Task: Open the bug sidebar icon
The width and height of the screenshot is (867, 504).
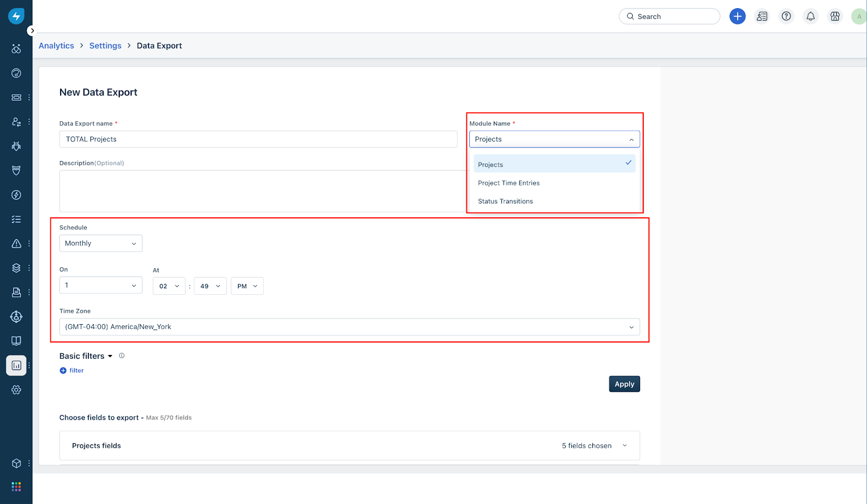Action: pyautogui.click(x=16, y=146)
